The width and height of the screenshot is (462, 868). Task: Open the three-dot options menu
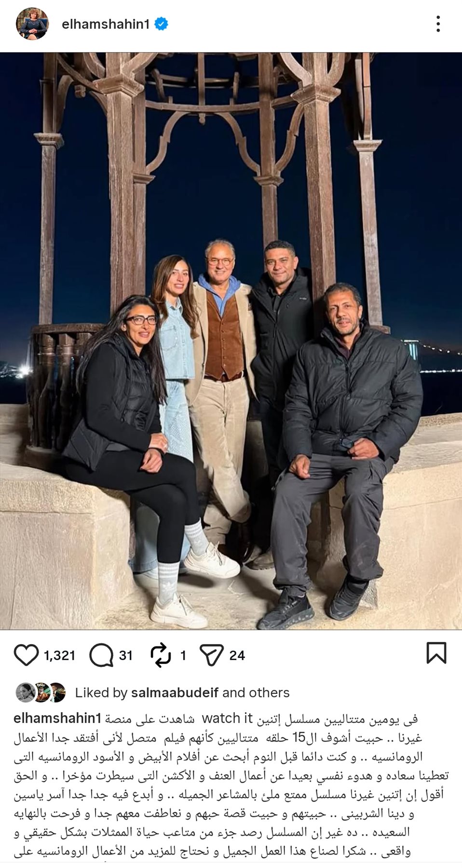click(x=438, y=24)
